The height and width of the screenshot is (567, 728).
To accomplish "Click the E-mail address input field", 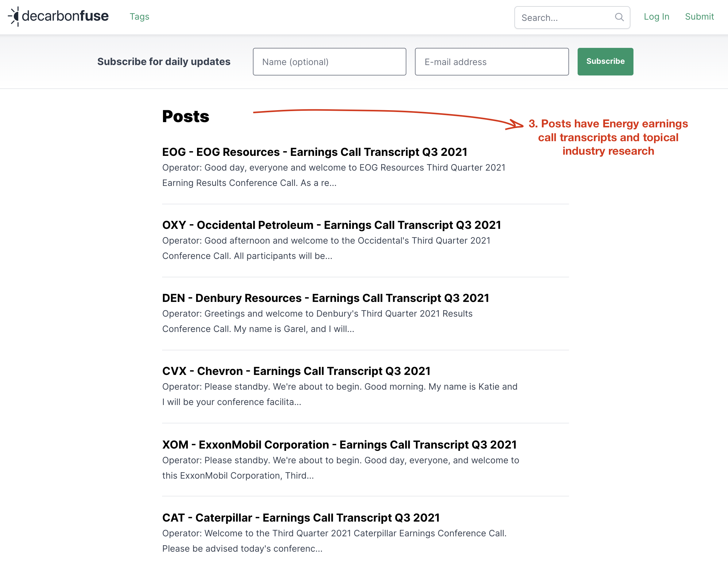I will pos(491,62).
